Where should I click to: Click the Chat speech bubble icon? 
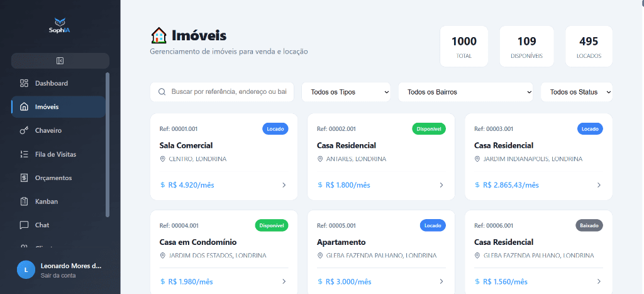pyautogui.click(x=25, y=225)
